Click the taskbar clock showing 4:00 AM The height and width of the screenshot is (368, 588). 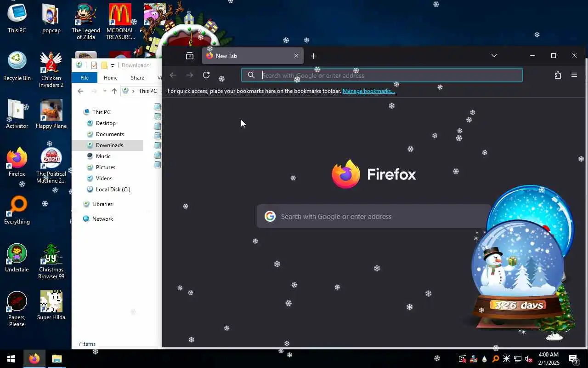(548, 359)
